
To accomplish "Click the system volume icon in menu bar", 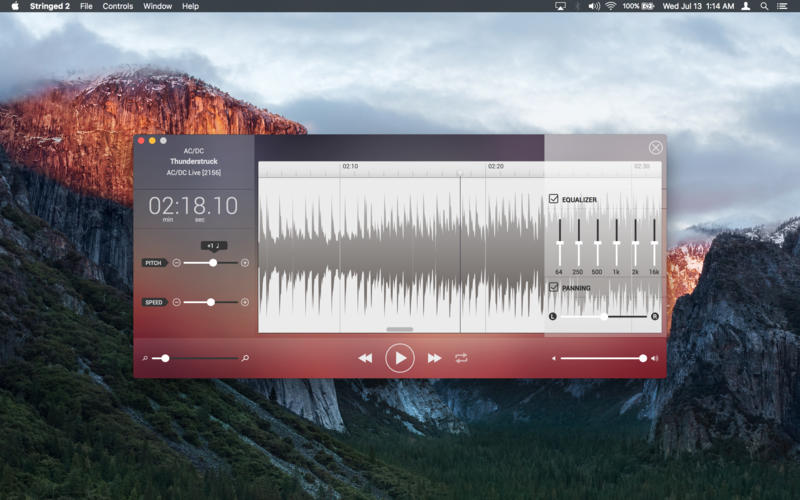I will [594, 6].
